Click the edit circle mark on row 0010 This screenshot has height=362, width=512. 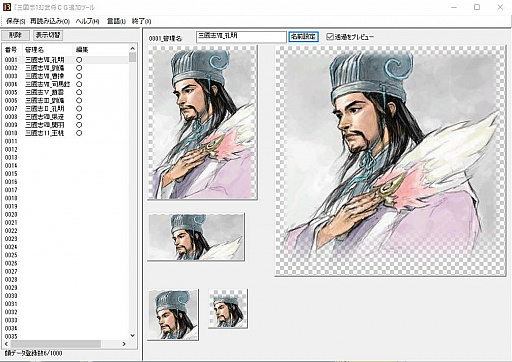[x=79, y=133]
